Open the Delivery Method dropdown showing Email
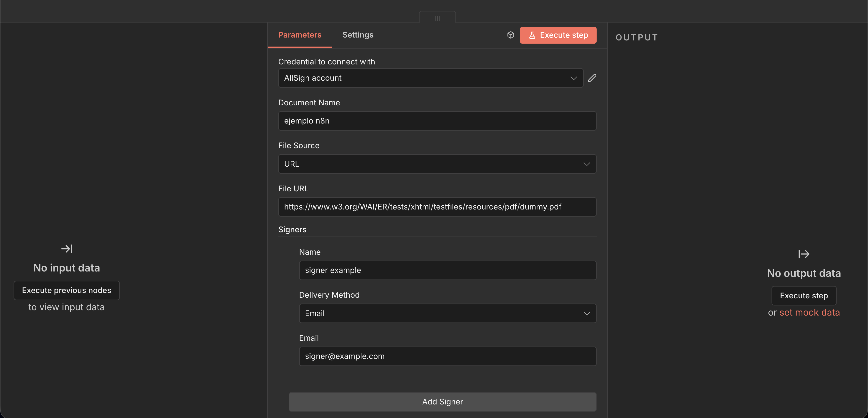This screenshot has height=418, width=868. [448, 313]
